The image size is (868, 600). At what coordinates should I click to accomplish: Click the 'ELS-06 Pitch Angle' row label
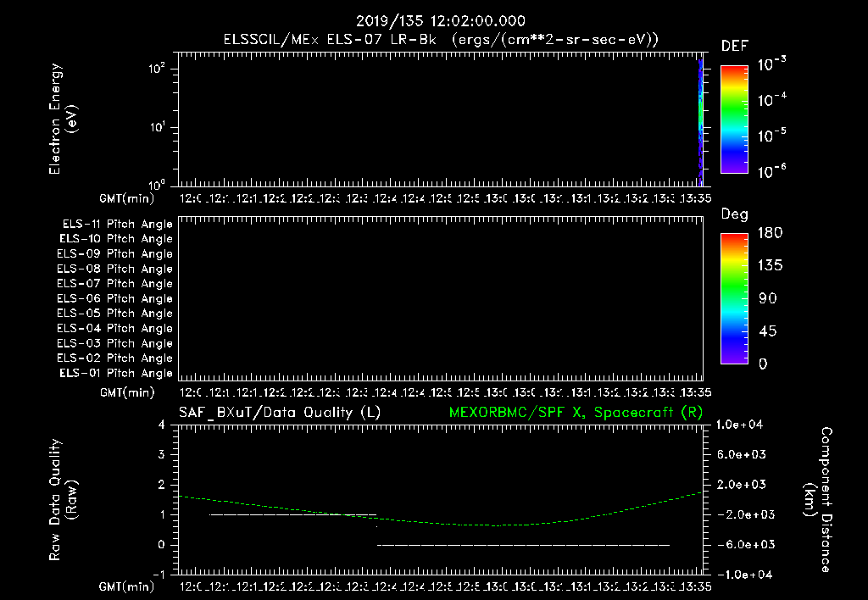click(114, 299)
